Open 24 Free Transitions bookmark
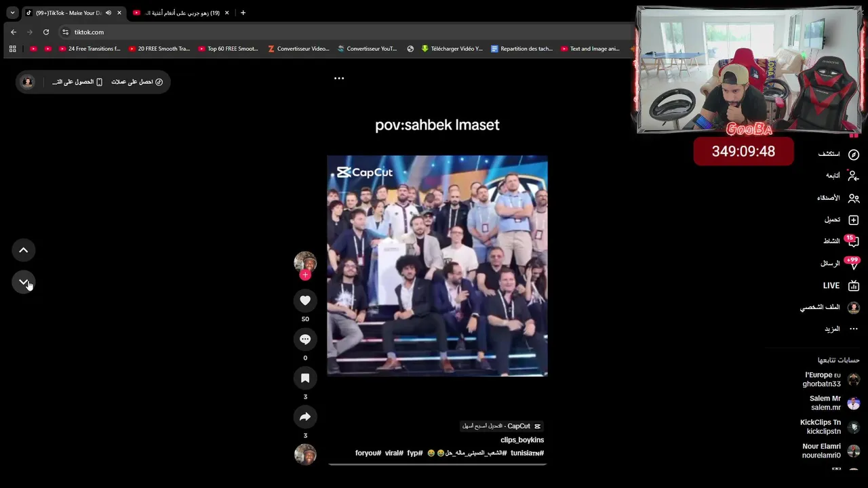The width and height of the screenshot is (868, 488). (90, 49)
